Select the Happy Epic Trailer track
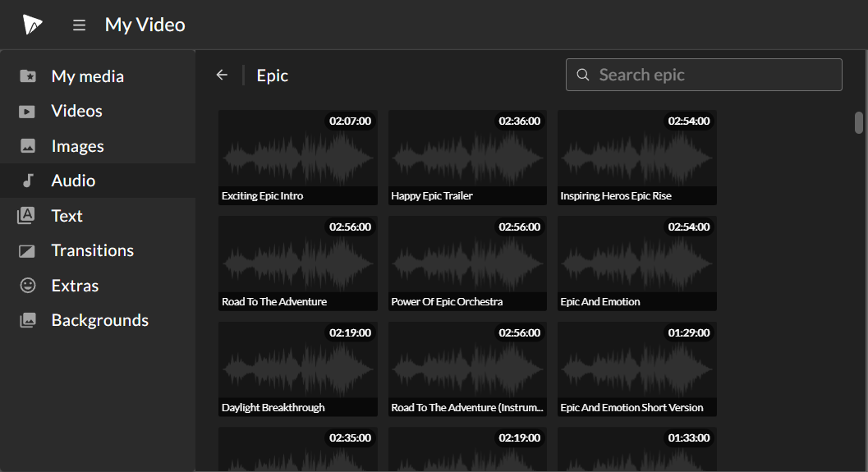 coord(467,158)
